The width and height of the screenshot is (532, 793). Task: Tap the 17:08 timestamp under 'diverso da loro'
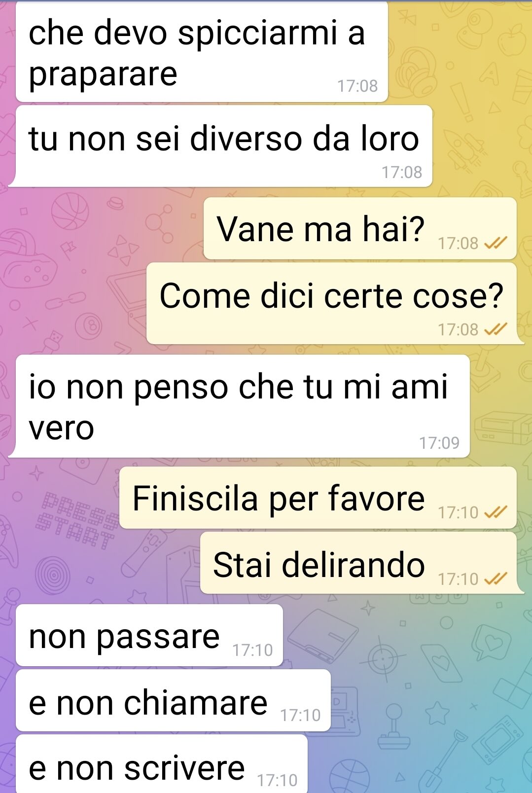click(x=402, y=172)
